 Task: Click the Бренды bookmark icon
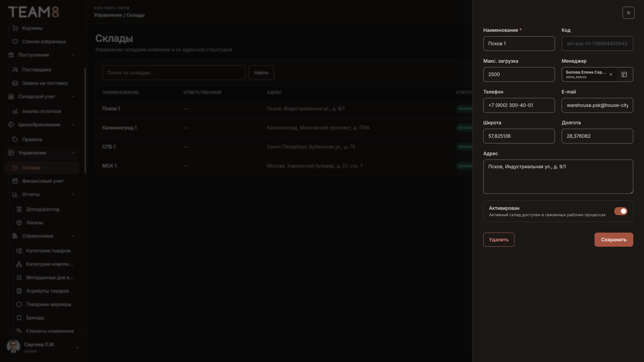coord(19,318)
